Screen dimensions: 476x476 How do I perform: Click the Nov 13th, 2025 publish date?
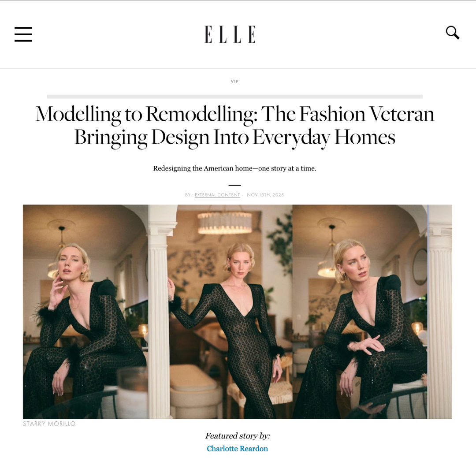point(265,195)
